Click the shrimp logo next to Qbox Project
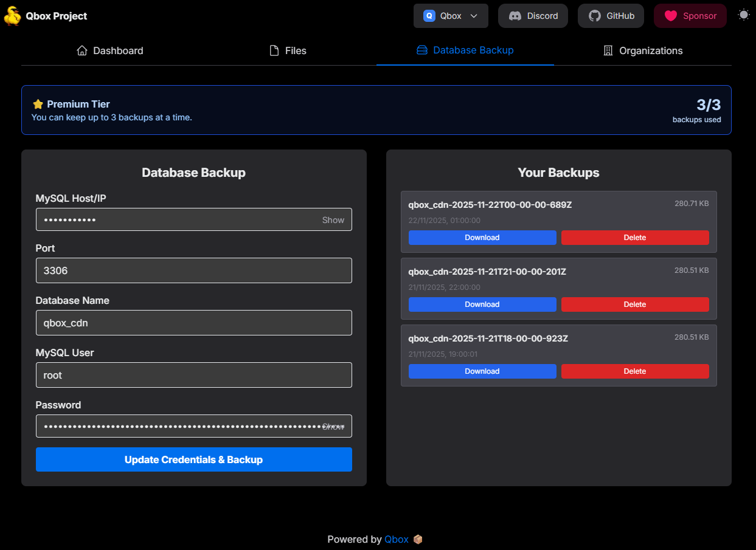The width and height of the screenshot is (756, 550). click(x=11, y=16)
